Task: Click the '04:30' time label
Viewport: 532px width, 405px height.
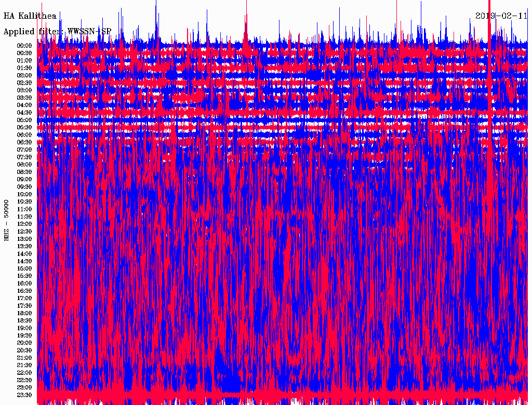Action: (x=24, y=113)
